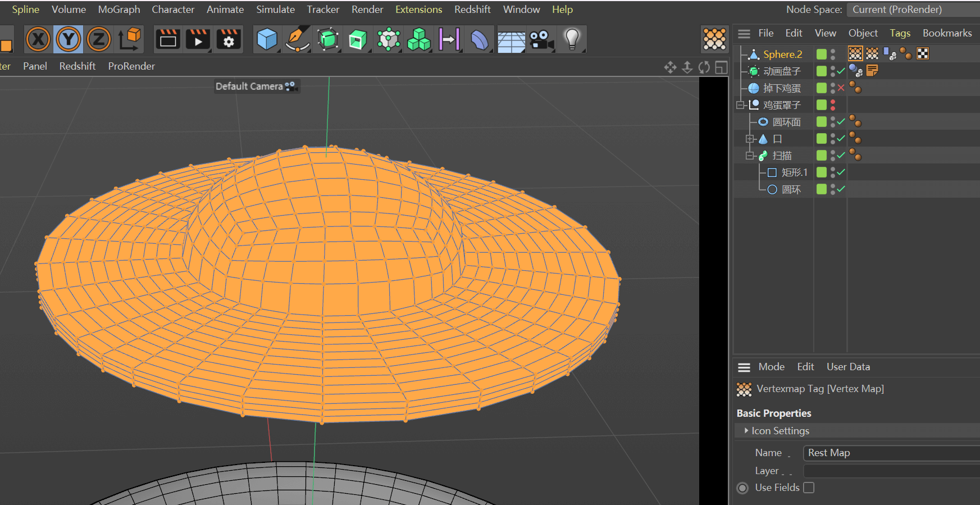Click the viewport rotate camera icon

pyautogui.click(x=704, y=67)
